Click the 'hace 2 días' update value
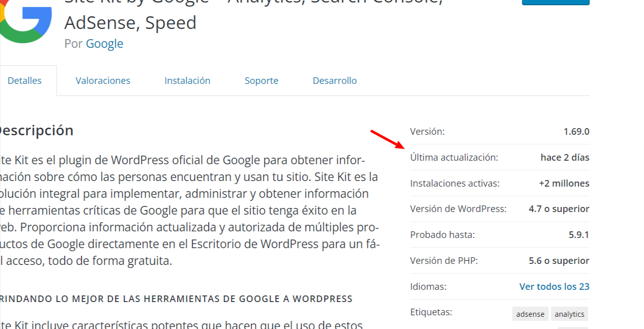This screenshot has height=329, width=644. 565,157
